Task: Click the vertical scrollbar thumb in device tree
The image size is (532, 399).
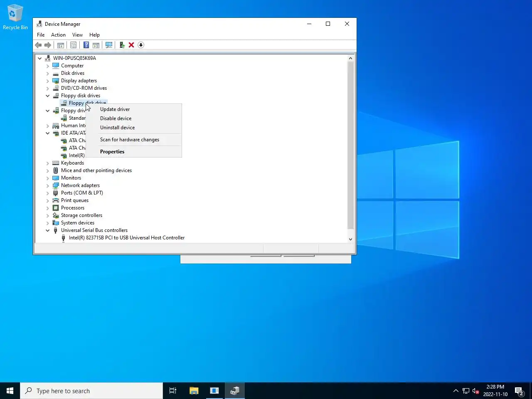Action: click(x=350, y=145)
